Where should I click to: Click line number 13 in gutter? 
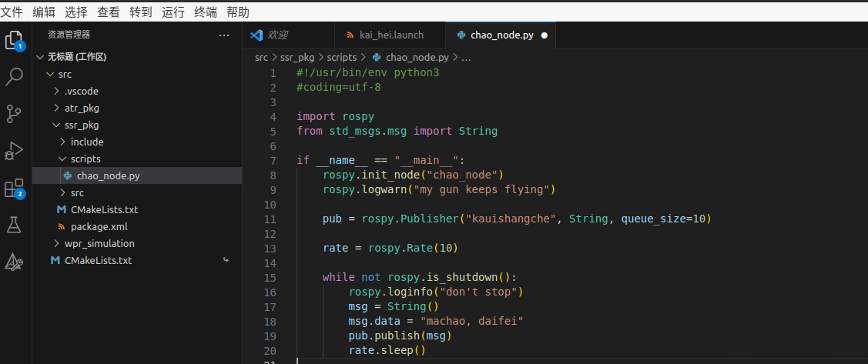click(270, 249)
